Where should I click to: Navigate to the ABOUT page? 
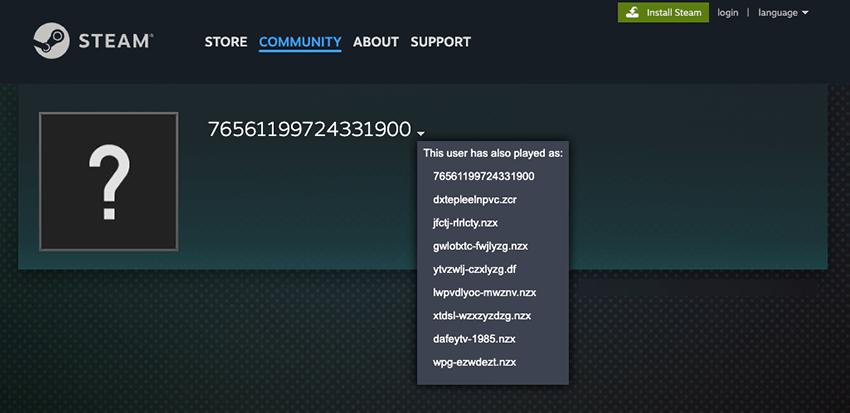point(376,42)
